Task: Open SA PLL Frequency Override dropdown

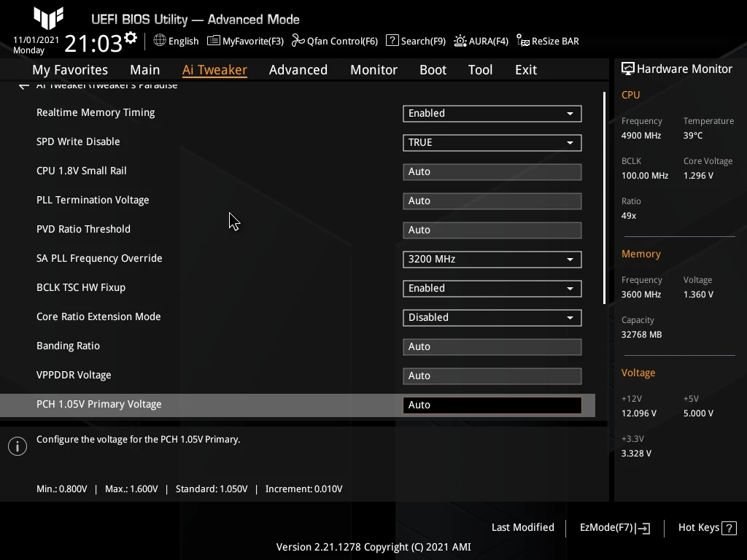Action: [492, 259]
